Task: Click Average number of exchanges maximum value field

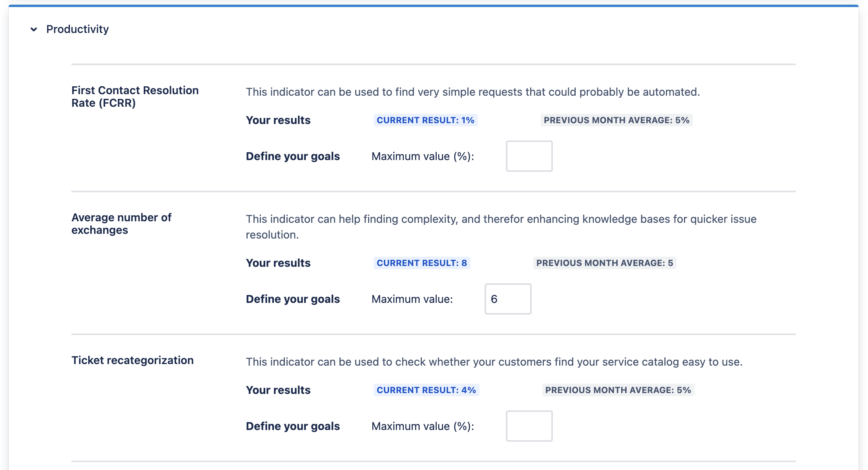Action: 508,299
